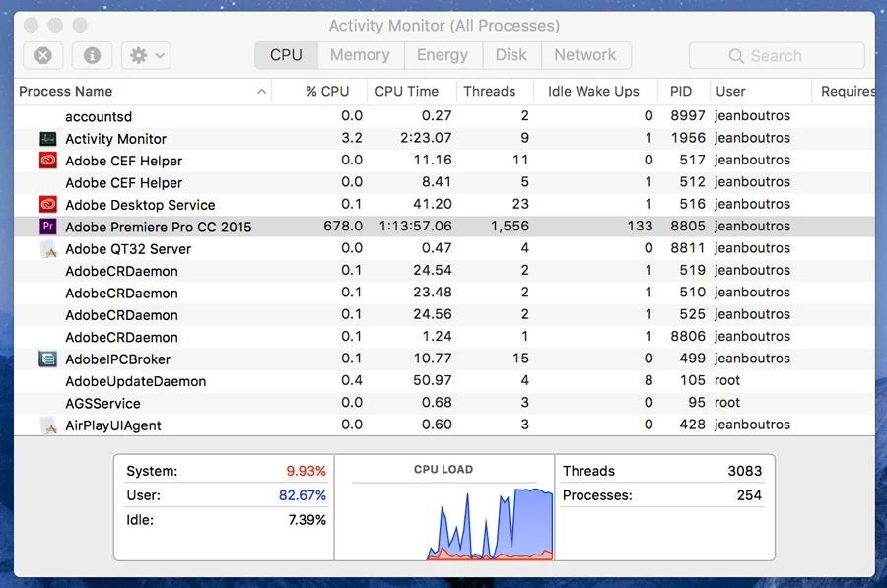Open the process Info inspector button

point(92,55)
